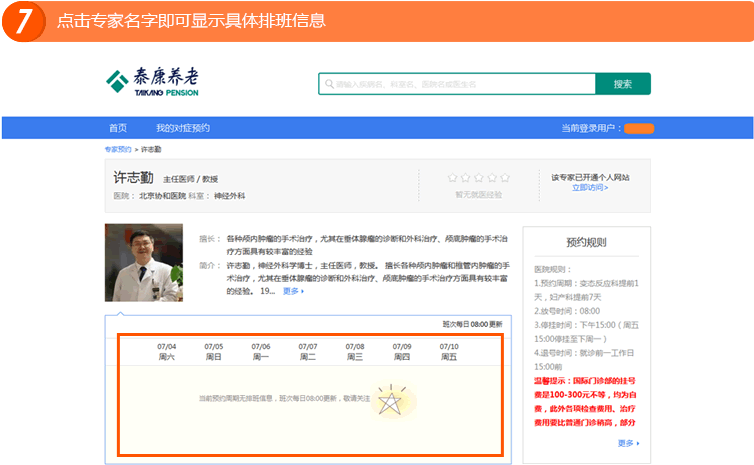
Task: Click Dr. 许志勤's profile photo
Action: tap(144, 263)
